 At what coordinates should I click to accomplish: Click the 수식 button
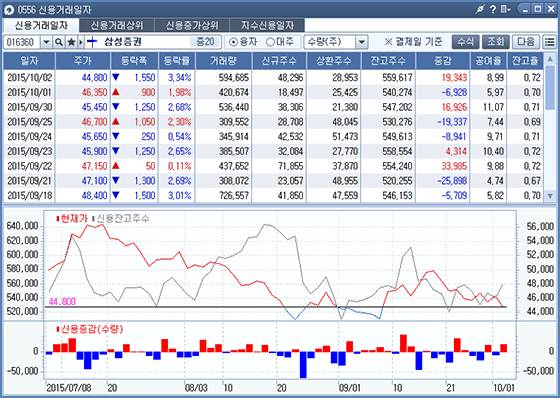pos(465,42)
